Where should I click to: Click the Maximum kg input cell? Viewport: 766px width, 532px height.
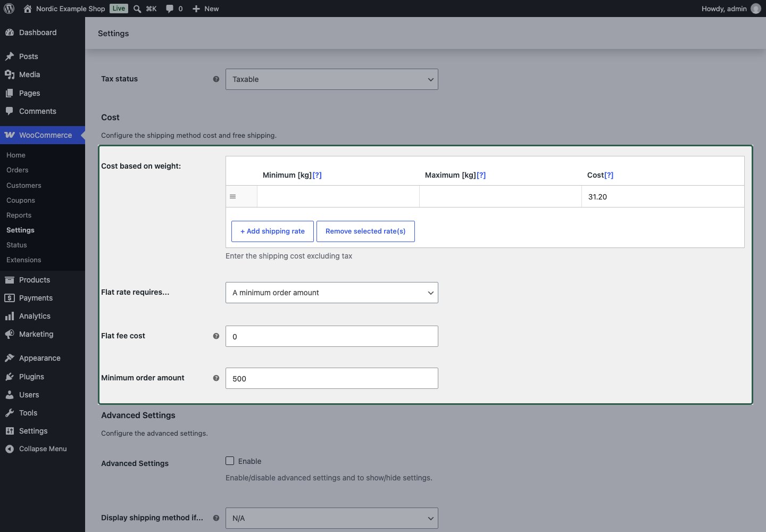click(501, 196)
